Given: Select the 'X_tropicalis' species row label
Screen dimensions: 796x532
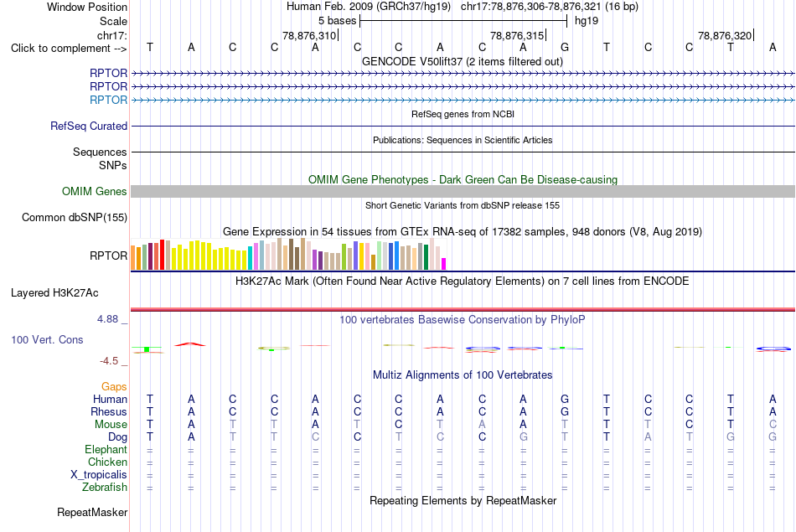Looking at the screenshot, I should [x=99, y=475].
